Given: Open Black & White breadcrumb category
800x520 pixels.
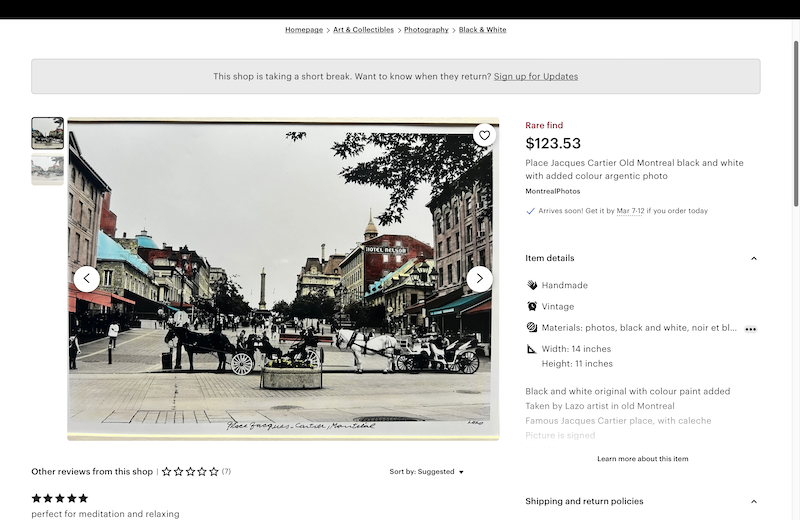Looking at the screenshot, I should 482,30.
